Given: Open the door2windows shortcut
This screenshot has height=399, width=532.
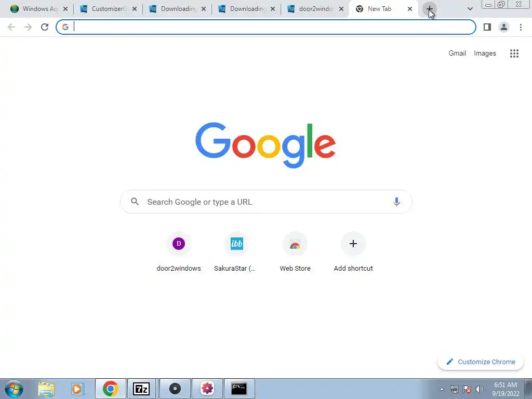Looking at the screenshot, I should coord(179,252).
